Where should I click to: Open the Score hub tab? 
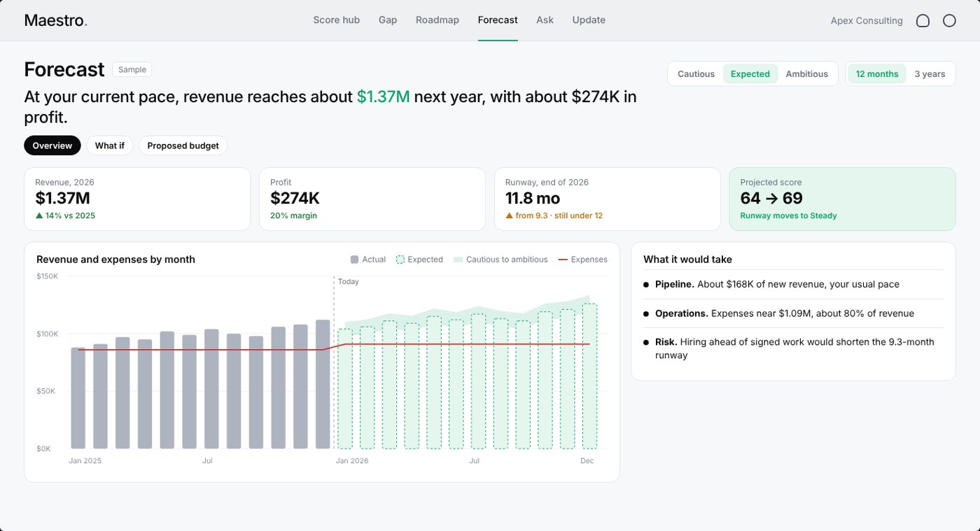[336, 20]
